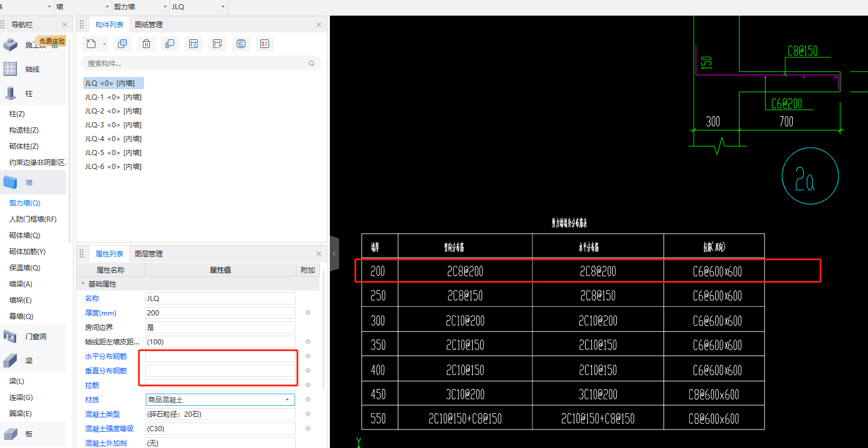
Task: Toggle 附加 marker for 拉筋 row
Action: [x=308, y=385]
